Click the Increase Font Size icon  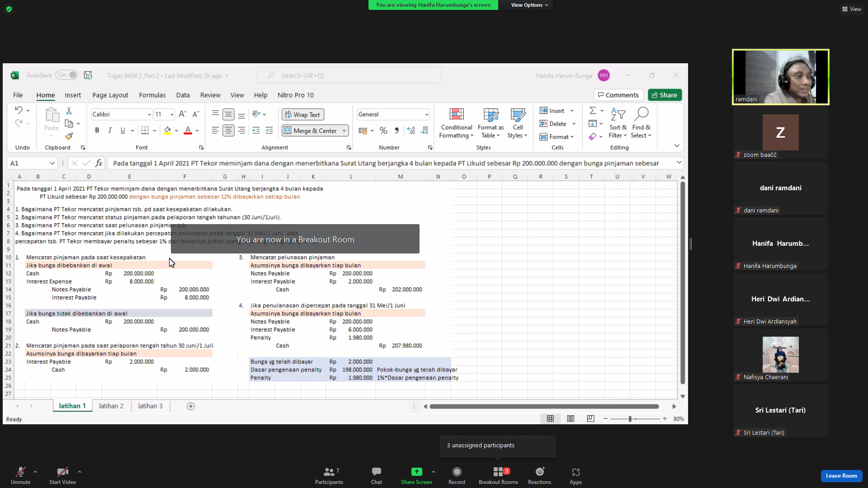coord(182,114)
